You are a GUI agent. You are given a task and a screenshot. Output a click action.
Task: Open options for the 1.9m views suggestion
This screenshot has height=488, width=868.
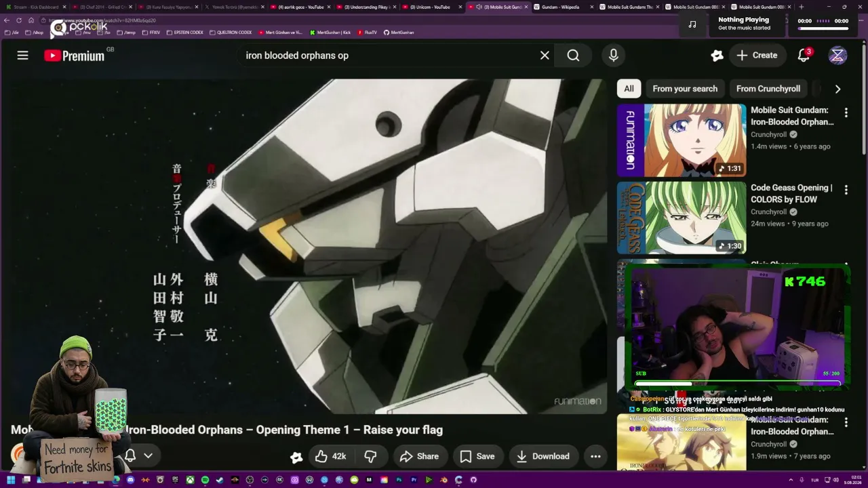(x=846, y=422)
